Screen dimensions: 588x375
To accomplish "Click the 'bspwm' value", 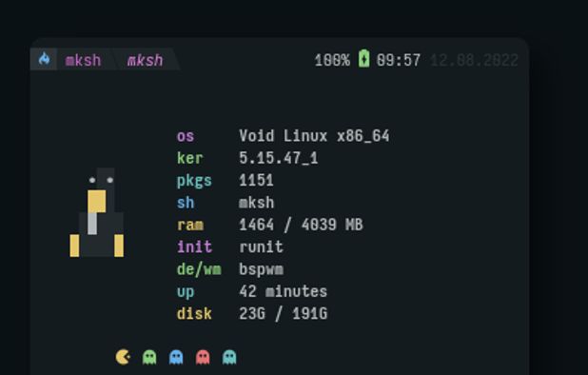I will [261, 270].
